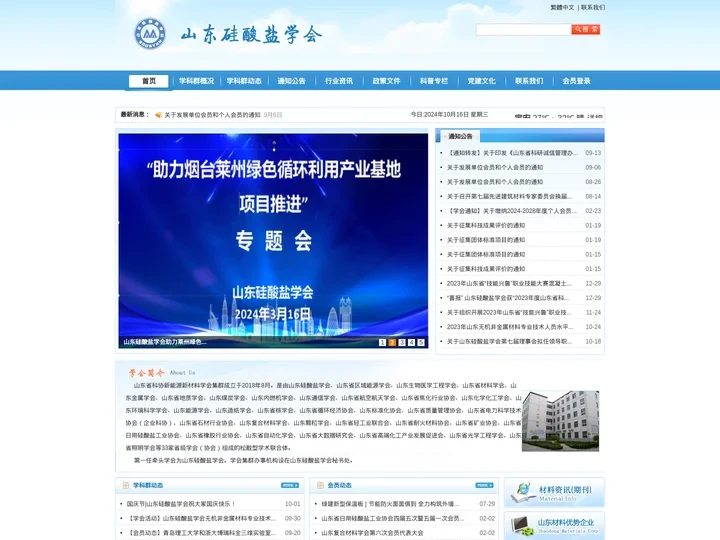Click the date text 今日:2024年10月16日 星期三

[x=449, y=115]
